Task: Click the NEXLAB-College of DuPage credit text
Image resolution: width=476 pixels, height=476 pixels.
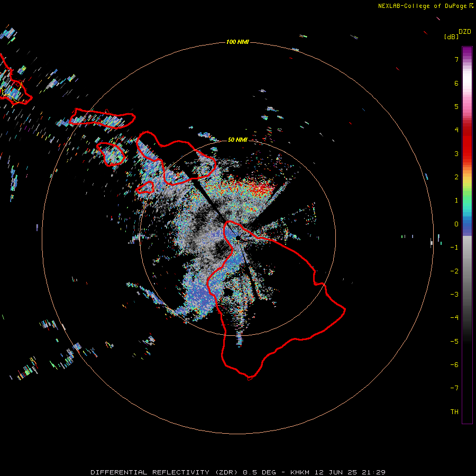Action: [426, 6]
